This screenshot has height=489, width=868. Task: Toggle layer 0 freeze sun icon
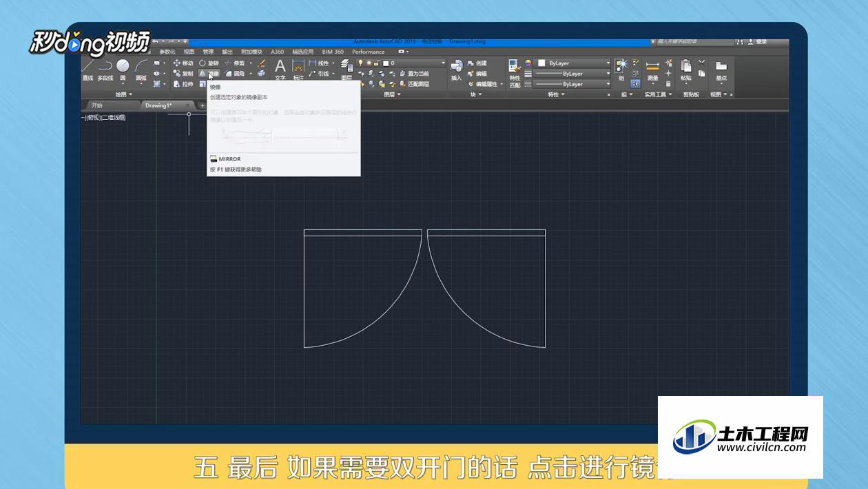(x=369, y=63)
